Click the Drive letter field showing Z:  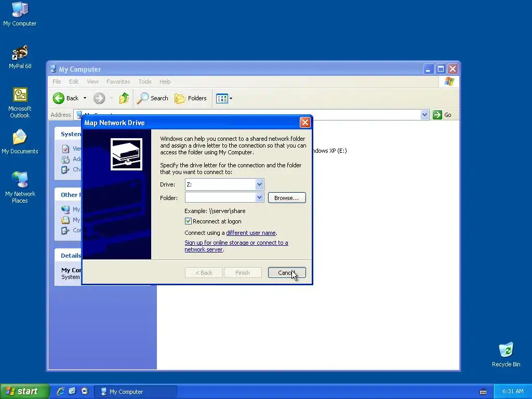point(220,184)
